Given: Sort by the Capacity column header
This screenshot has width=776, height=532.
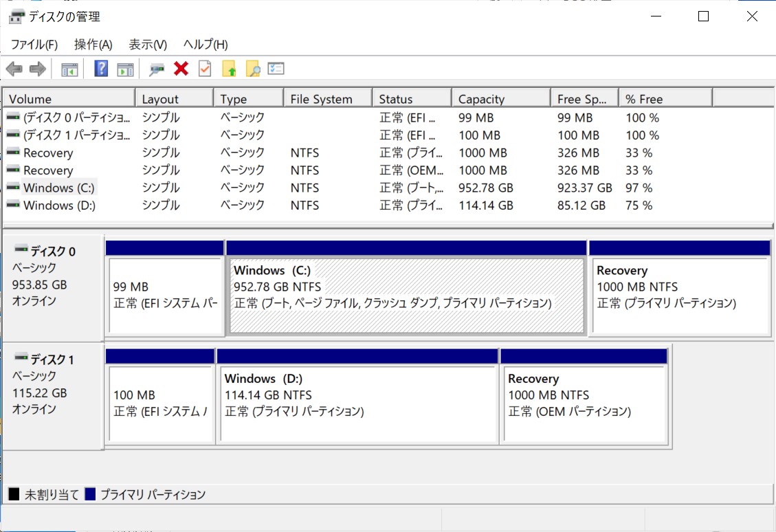Looking at the screenshot, I should (501, 99).
